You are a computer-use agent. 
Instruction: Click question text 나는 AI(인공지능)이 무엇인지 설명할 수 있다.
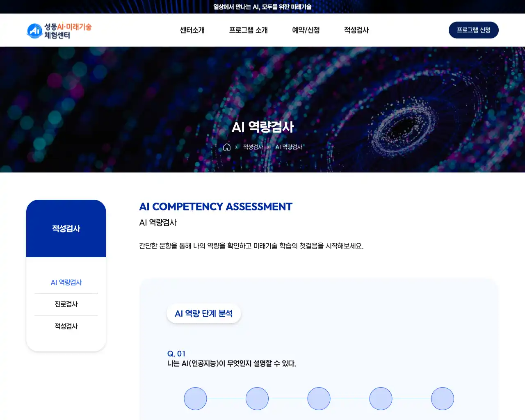coord(232,363)
